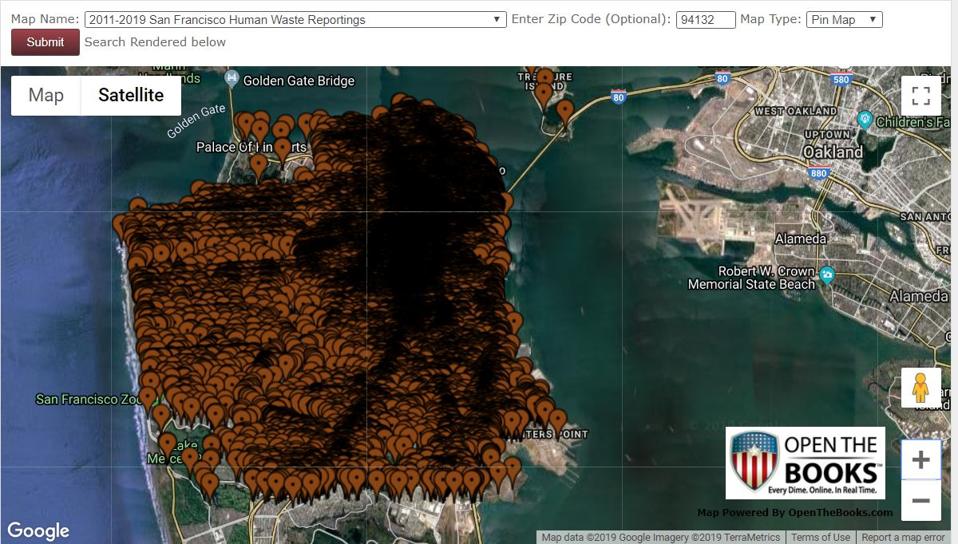The height and width of the screenshot is (544, 958).
Task: Click the zoom out minus button
Action: [x=921, y=501]
